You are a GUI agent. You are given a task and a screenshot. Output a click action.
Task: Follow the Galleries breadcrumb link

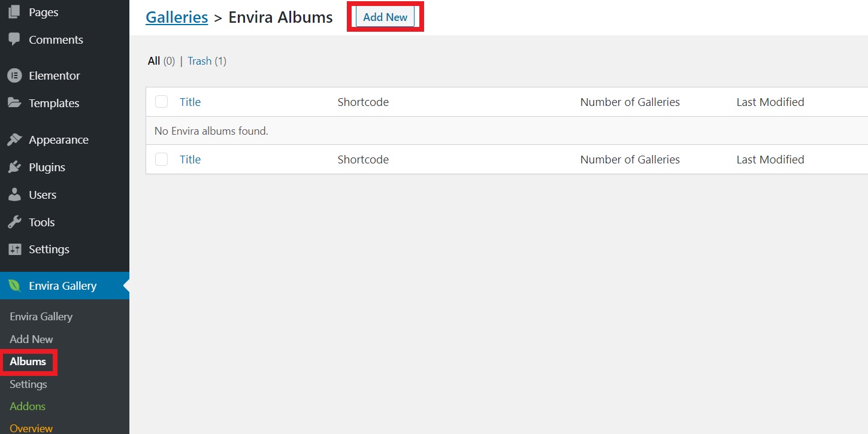[177, 17]
